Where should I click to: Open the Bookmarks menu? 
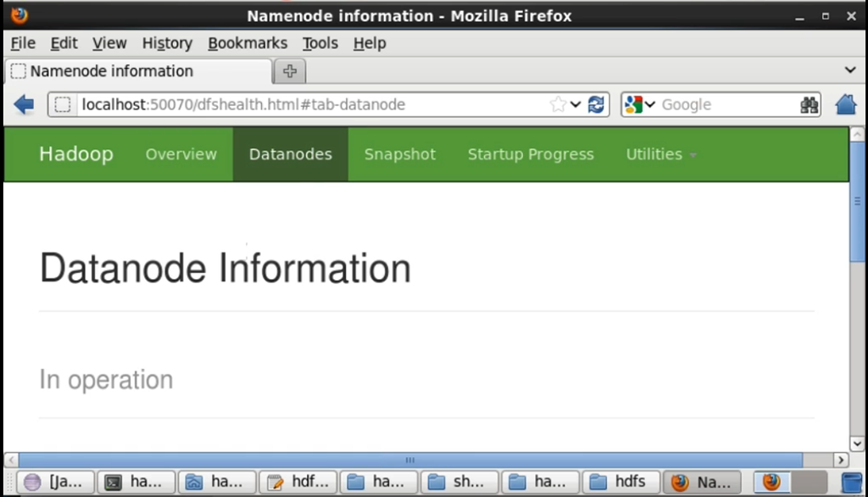(248, 43)
